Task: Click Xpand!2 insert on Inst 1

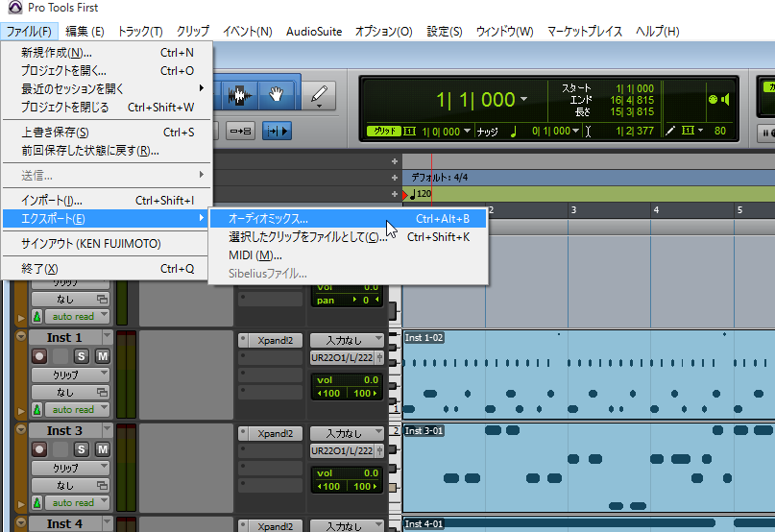Action: (x=275, y=340)
